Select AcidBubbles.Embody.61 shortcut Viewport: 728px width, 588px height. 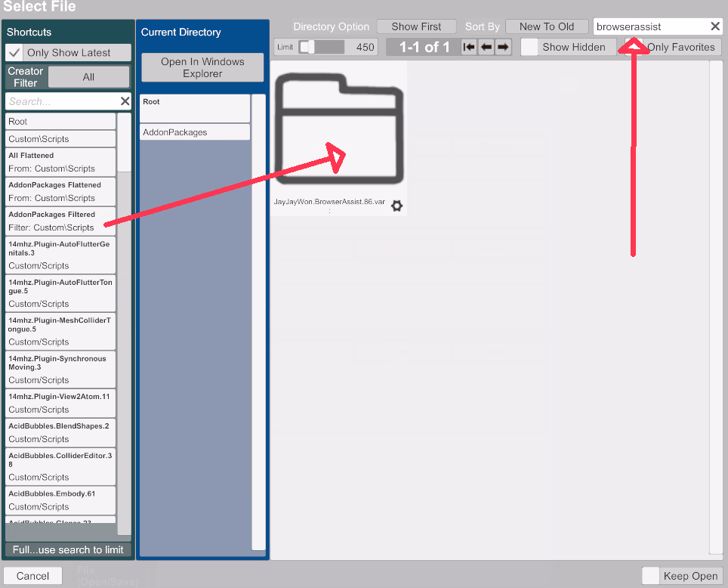pyautogui.click(x=60, y=500)
